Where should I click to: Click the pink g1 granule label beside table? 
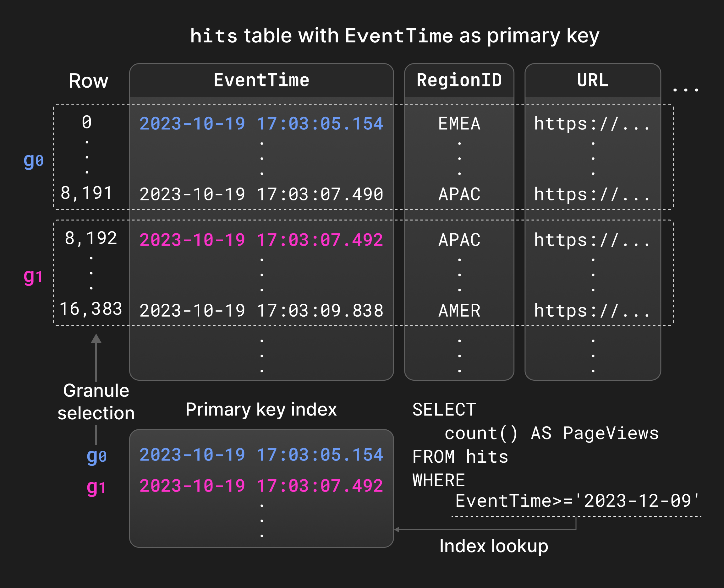[x=33, y=276]
